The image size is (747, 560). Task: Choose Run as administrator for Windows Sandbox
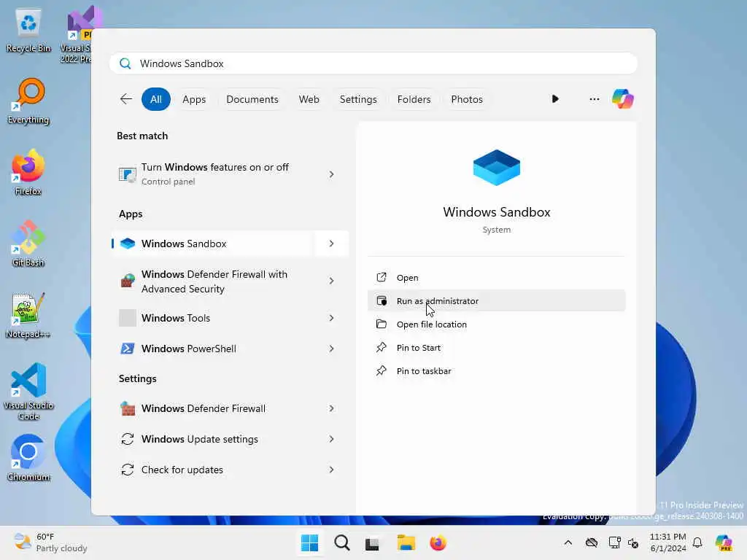point(496,301)
